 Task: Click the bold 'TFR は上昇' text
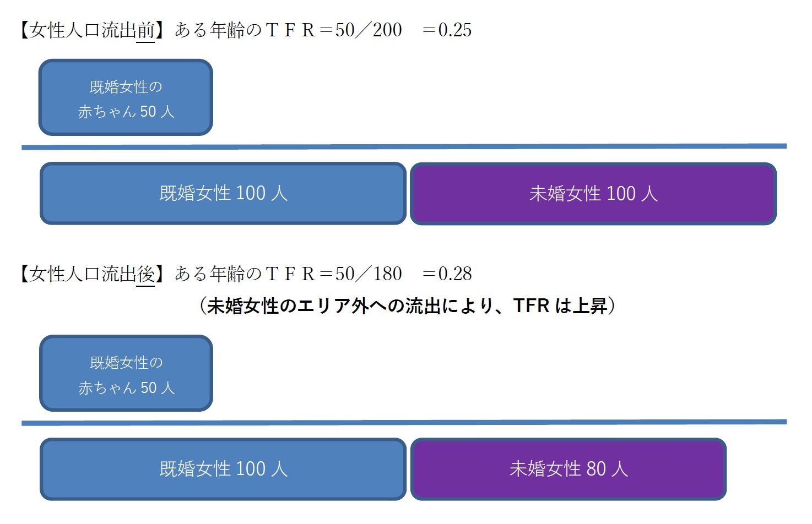560,306
